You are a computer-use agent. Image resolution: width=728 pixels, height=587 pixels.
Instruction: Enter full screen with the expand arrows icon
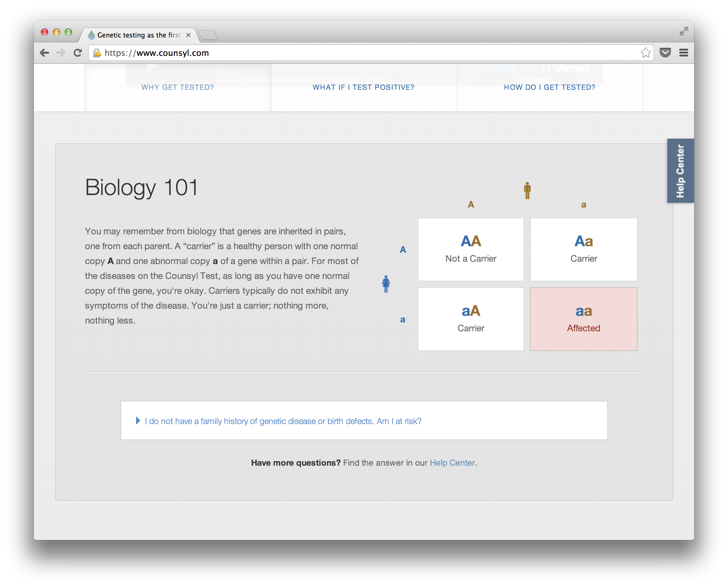(683, 32)
